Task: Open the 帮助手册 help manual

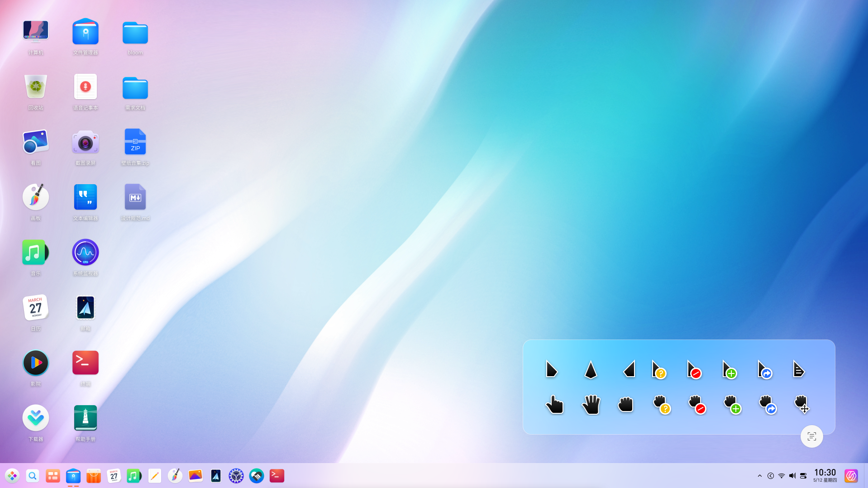Action: click(x=86, y=418)
